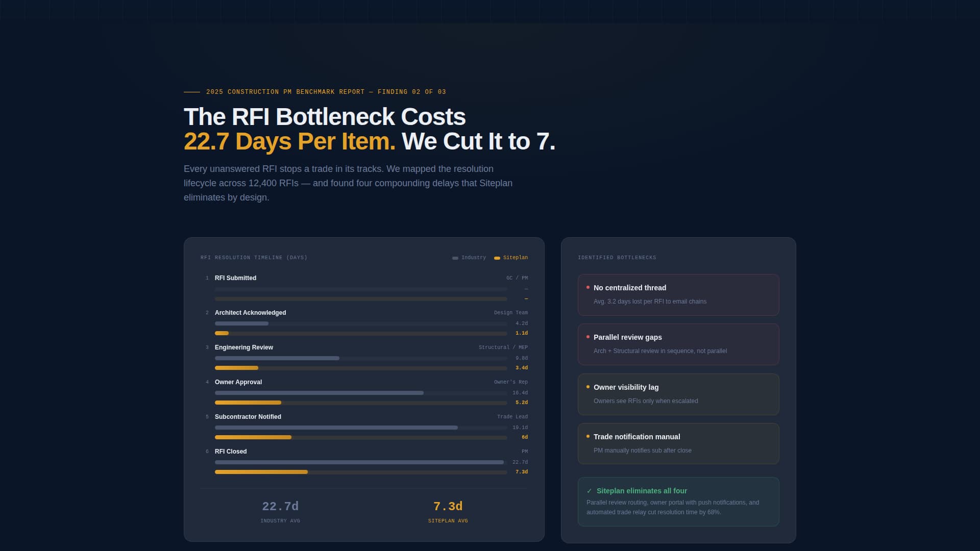Click the 19.1d industry value
The width and height of the screenshot is (980, 551).
(x=520, y=428)
